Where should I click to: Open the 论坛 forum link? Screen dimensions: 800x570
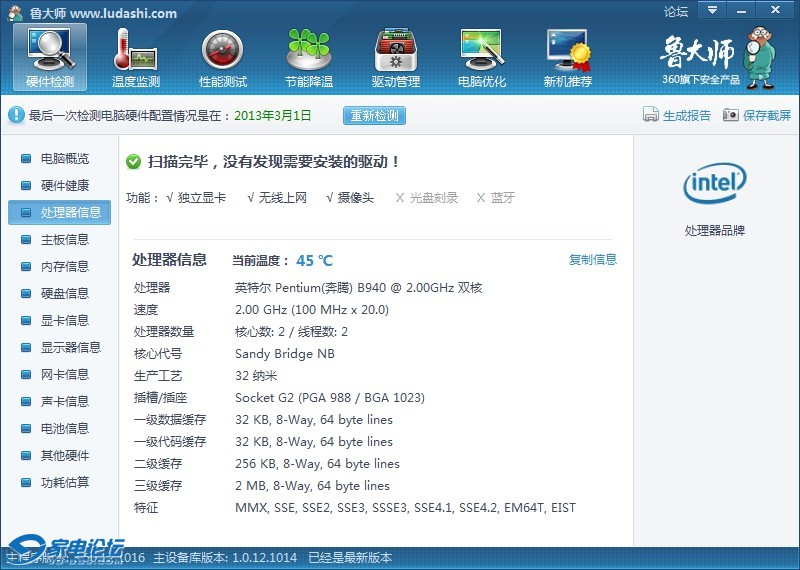coord(676,12)
